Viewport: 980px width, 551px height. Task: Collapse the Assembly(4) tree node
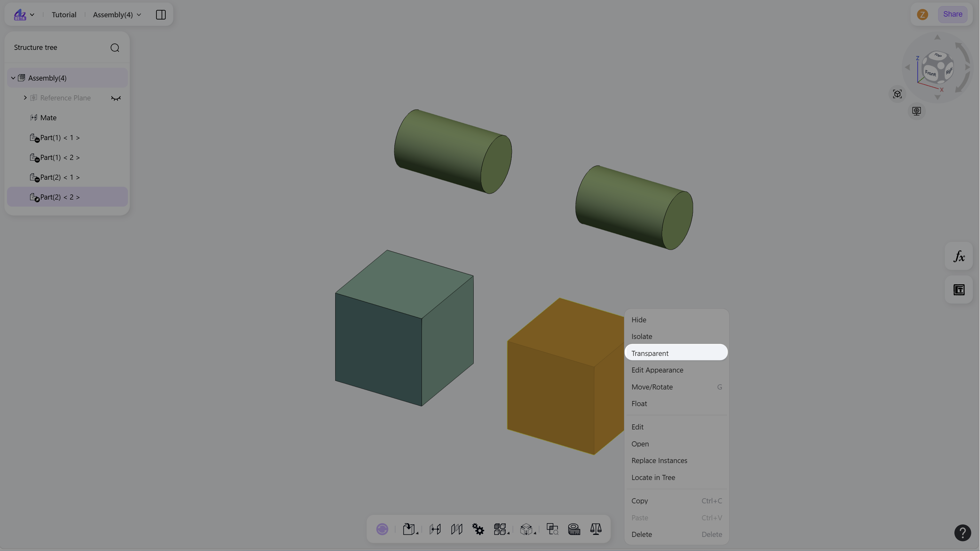point(13,78)
